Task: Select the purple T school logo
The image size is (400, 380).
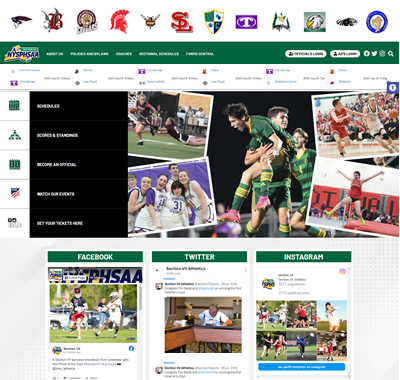Action: [x=246, y=22]
